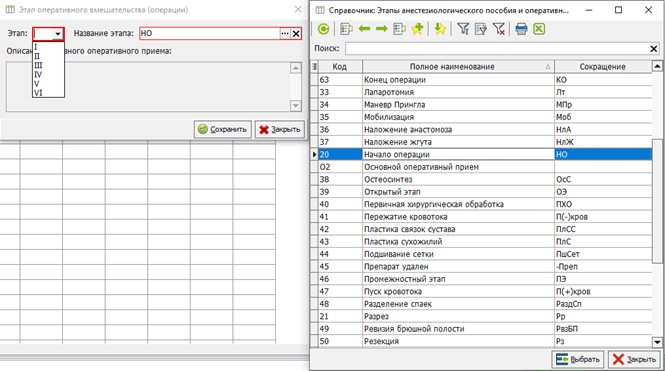Screen dimensions: 665x371
Task: Clear the Название этапа field with X
Action: tap(296, 33)
